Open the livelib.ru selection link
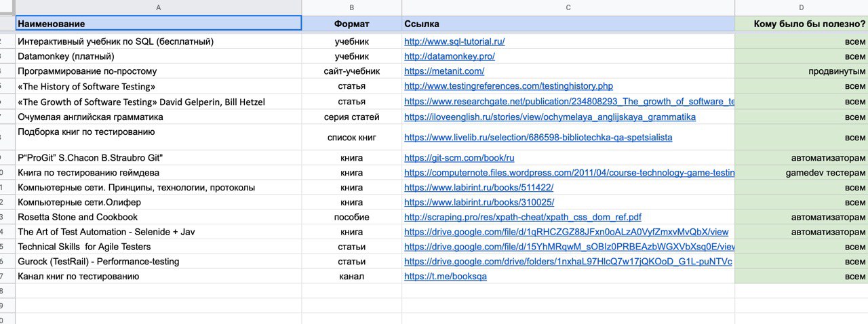Viewport: 868px width, 324px height. coord(538,137)
